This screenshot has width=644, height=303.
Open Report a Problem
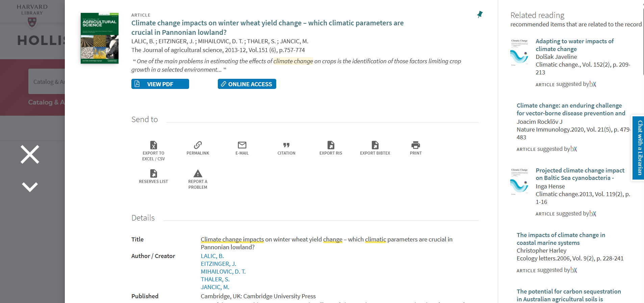click(x=198, y=174)
